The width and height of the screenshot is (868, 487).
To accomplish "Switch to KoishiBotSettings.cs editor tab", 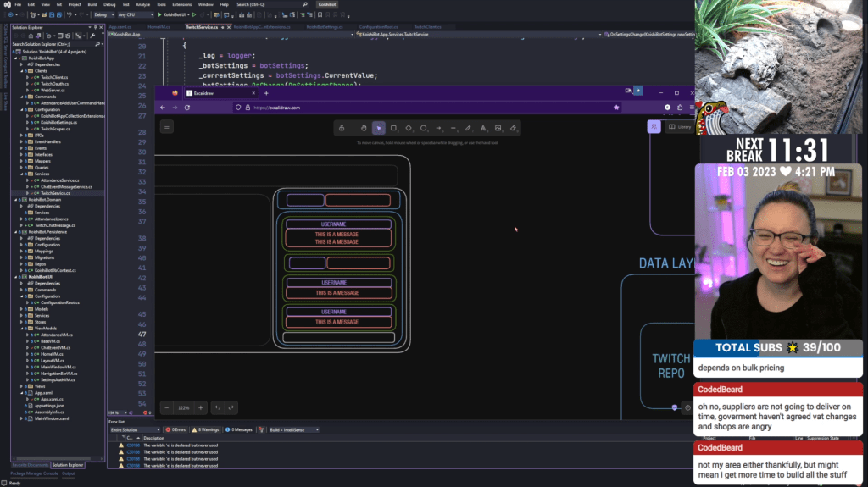I will coord(325,26).
